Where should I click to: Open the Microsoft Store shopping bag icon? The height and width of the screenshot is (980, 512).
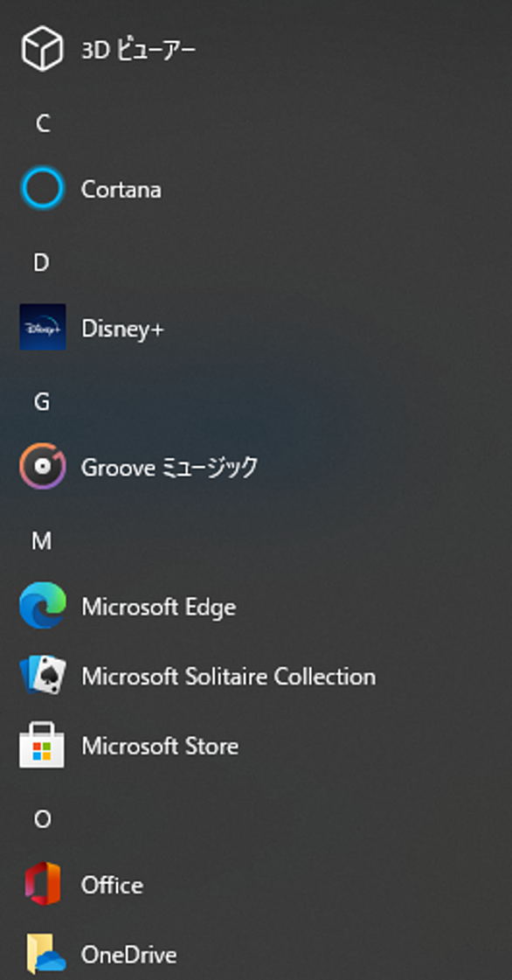coord(43,745)
